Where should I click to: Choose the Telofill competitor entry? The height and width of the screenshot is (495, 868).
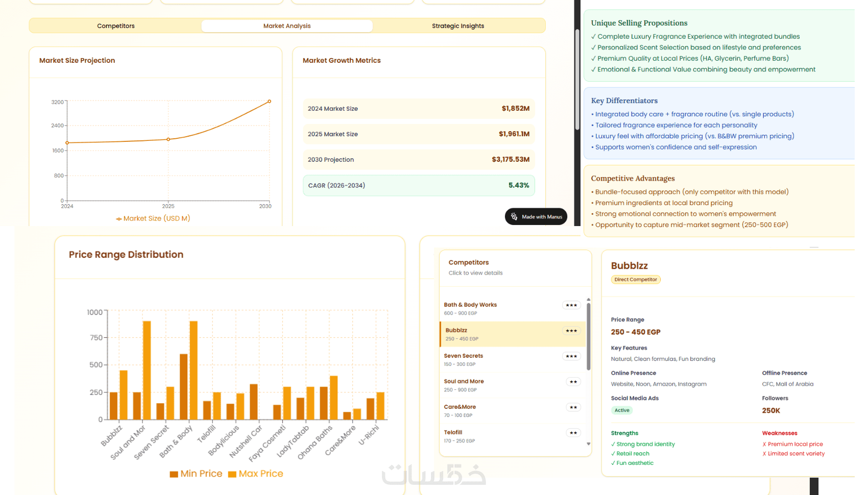[x=513, y=436]
